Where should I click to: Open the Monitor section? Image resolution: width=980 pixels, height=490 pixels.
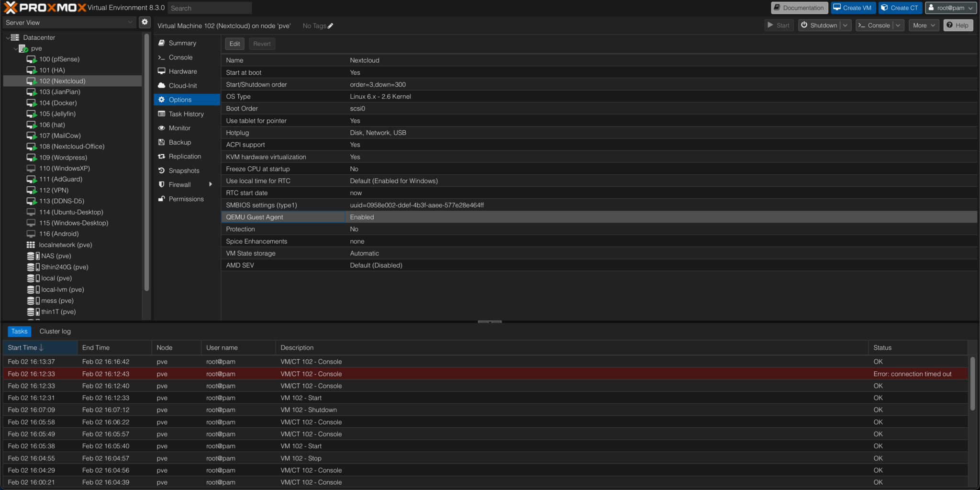click(179, 128)
